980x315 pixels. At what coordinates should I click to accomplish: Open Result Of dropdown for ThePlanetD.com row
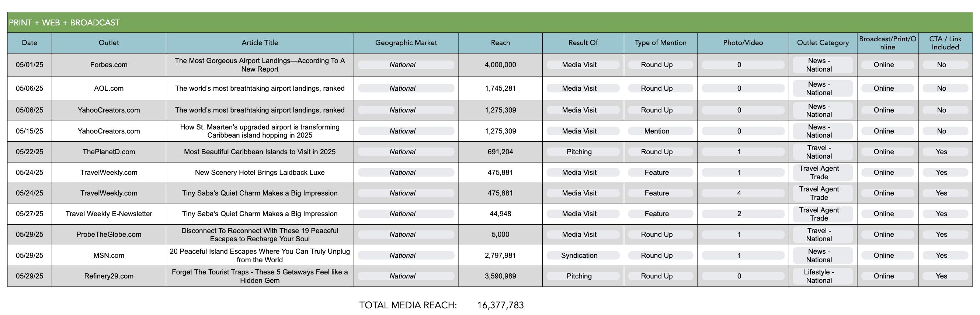(x=583, y=152)
